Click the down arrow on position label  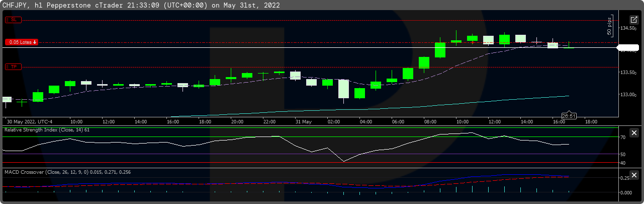coord(35,42)
